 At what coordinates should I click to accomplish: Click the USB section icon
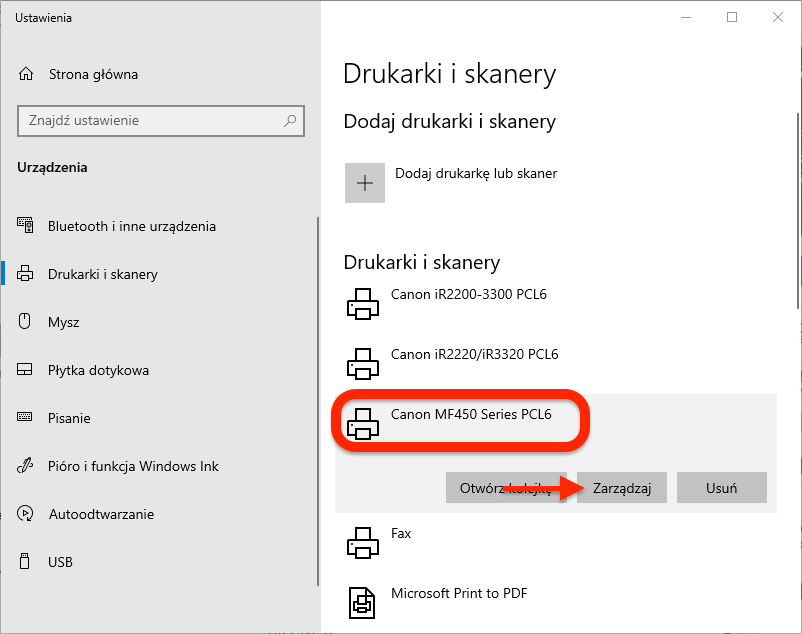pos(27,562)
